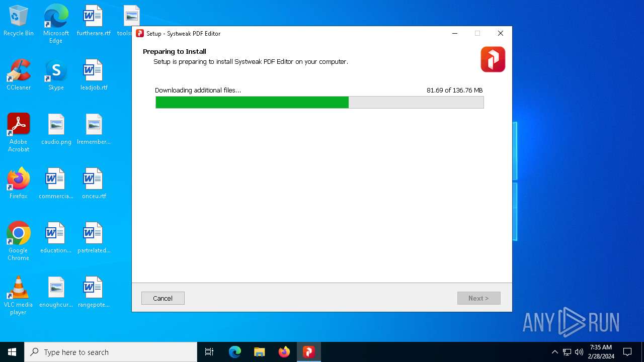644x362 pixels.
Task: Click the taskbar search box
Action: click(x=111, y=352)
